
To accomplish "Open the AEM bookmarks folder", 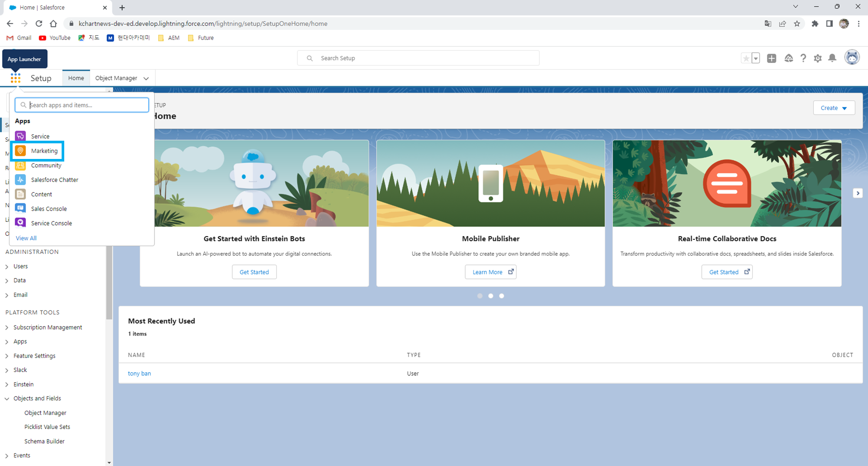I will (x=169, y=38).
